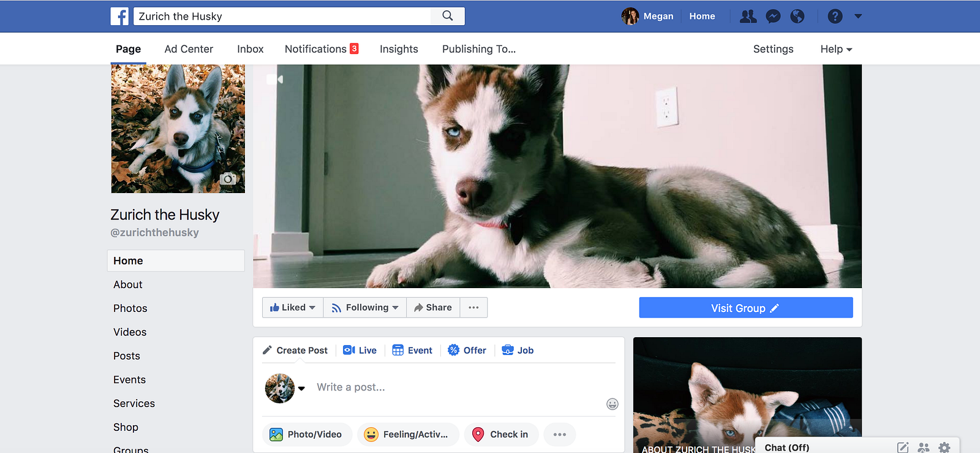Create an Event post
The height and width of the screenshot is (453, 980).
click(412, 351)
